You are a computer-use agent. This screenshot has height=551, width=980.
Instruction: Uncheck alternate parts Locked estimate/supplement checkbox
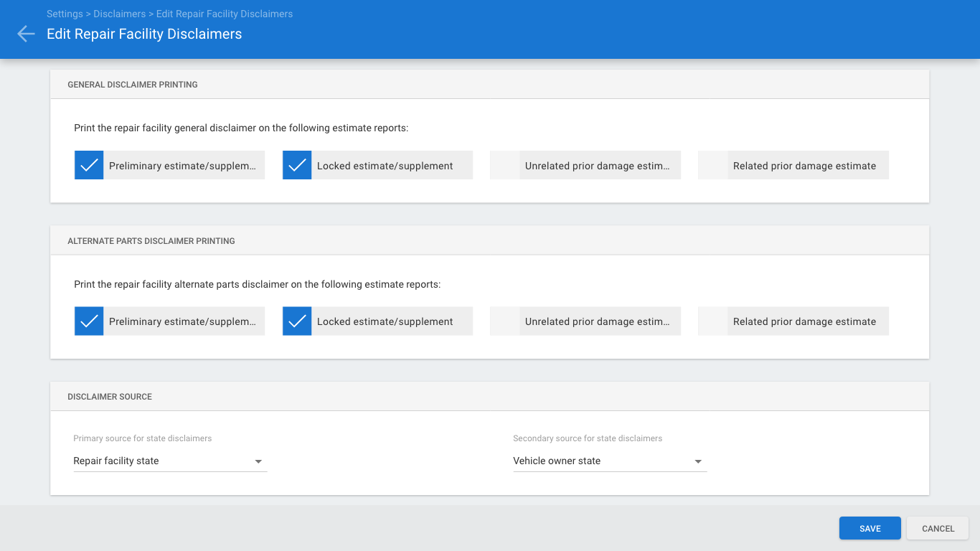tap(297, 321)
